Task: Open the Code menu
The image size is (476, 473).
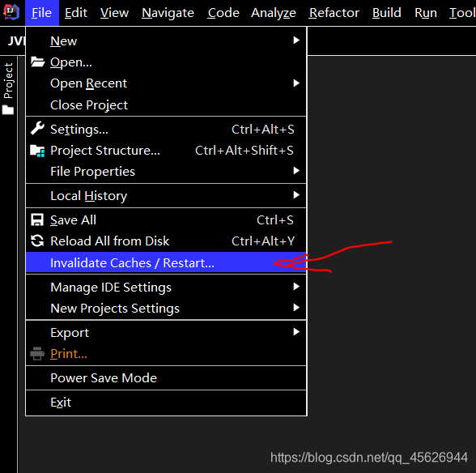Action: [x=223, y=13]
